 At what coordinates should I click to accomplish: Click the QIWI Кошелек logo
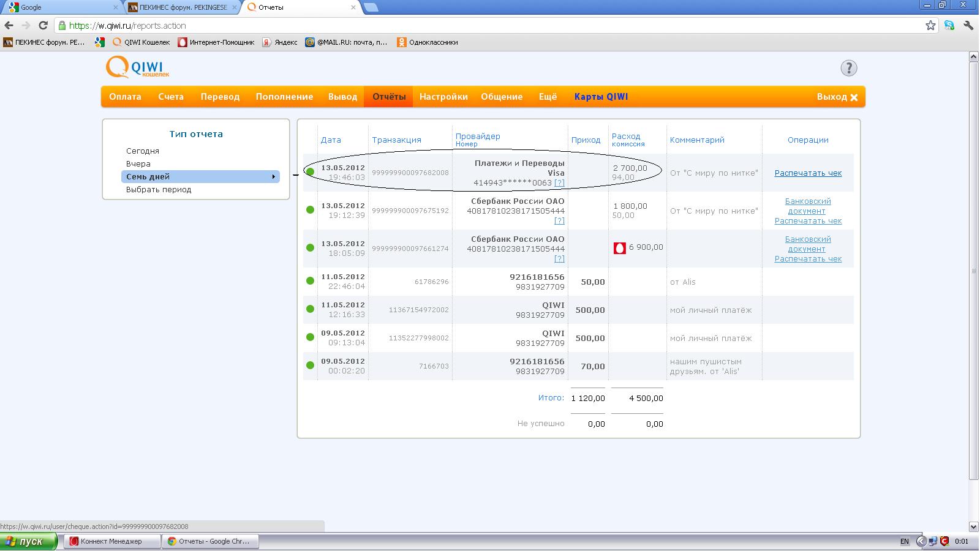137,67
